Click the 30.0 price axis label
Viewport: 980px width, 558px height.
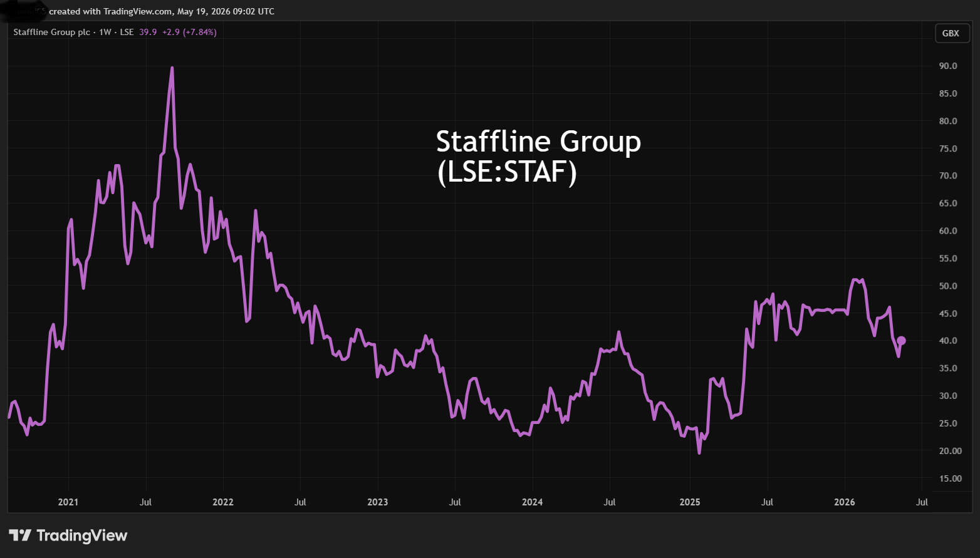pyautogui.click(x=948, y=396)
